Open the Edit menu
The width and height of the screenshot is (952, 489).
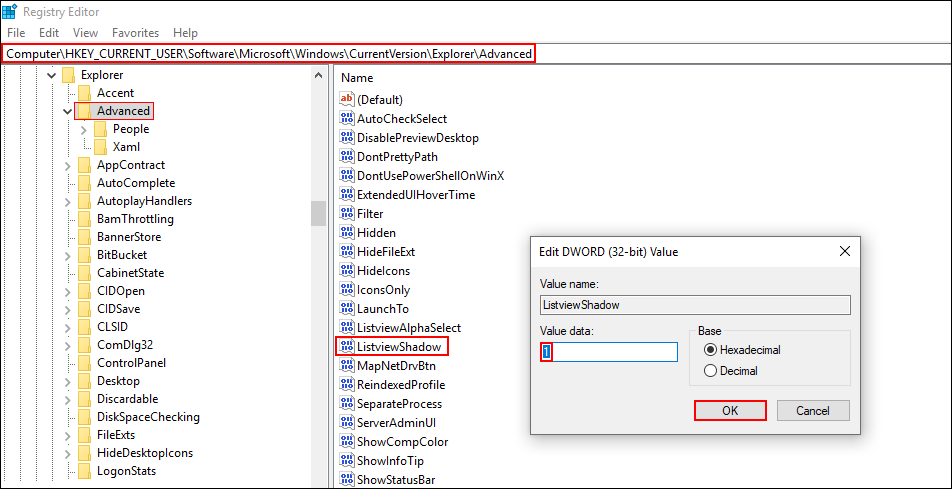click(49, 33)
